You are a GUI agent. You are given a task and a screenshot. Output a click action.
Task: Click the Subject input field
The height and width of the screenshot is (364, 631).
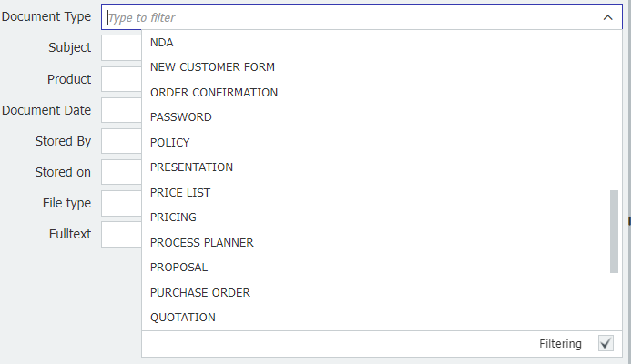point(121,47)
